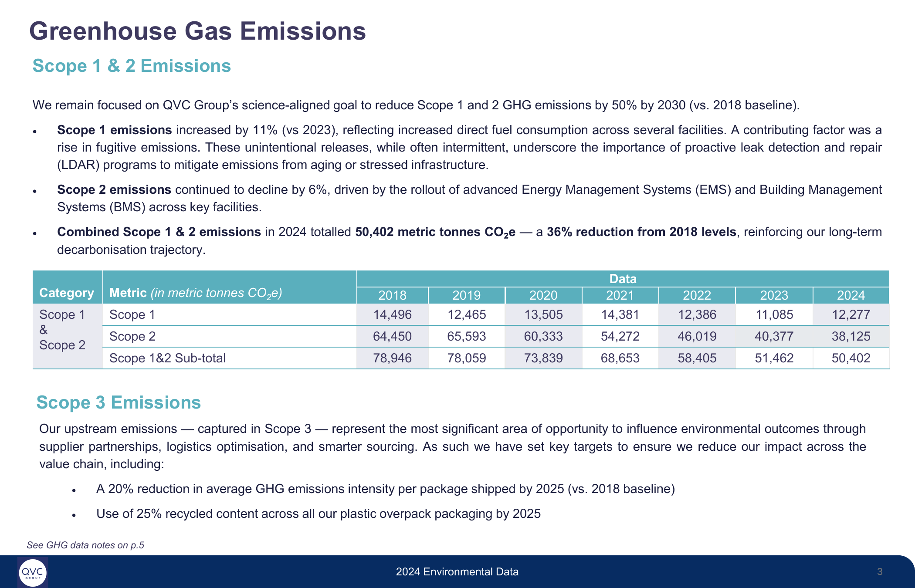
Task: Click the 2022 column header
Action: [697, 295]
